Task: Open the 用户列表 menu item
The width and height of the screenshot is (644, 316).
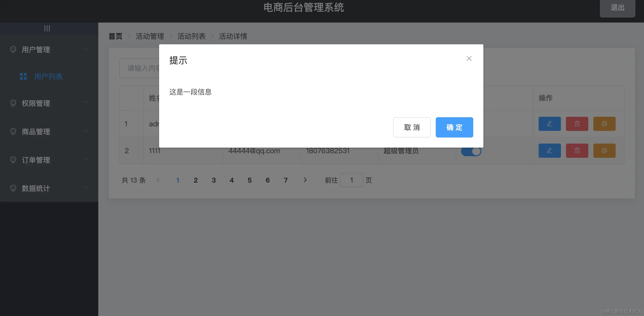Action: click(48, 76)
